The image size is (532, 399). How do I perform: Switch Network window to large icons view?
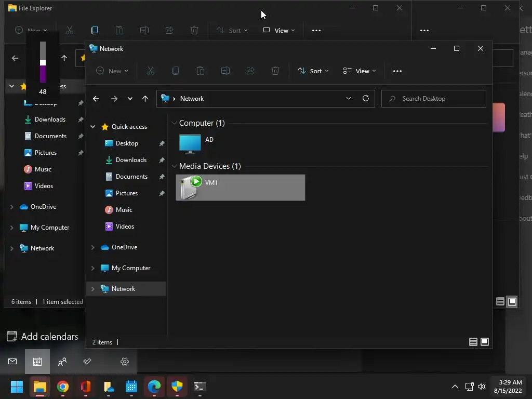pyautogui.click(x=485, y=342)
